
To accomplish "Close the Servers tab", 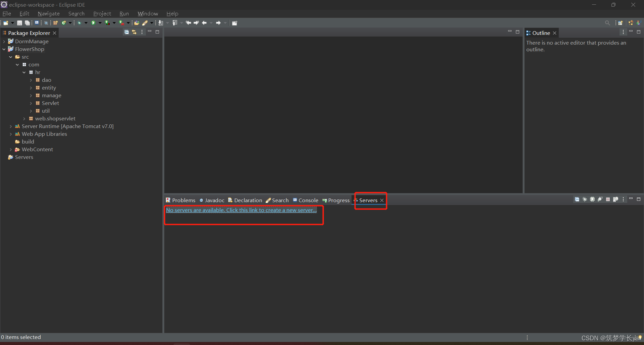I will point(382,200).
